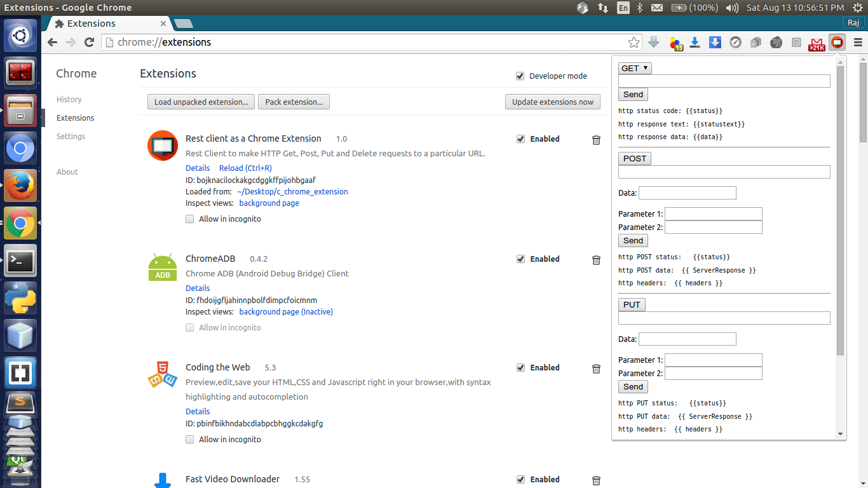Viewport: 868px width, 488px height.
Task: Open Firefox from the Ubuntu launcher
Action: pos(20,186)
